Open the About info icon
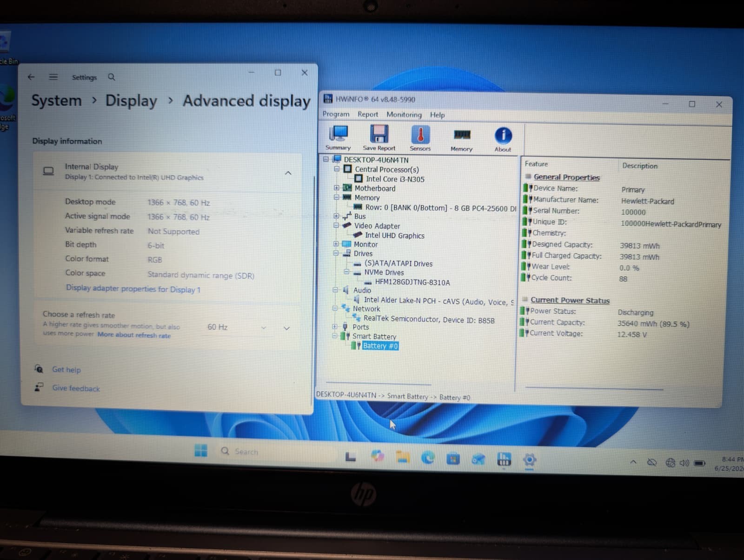744x560 pixels. click(x=503, y=140)
